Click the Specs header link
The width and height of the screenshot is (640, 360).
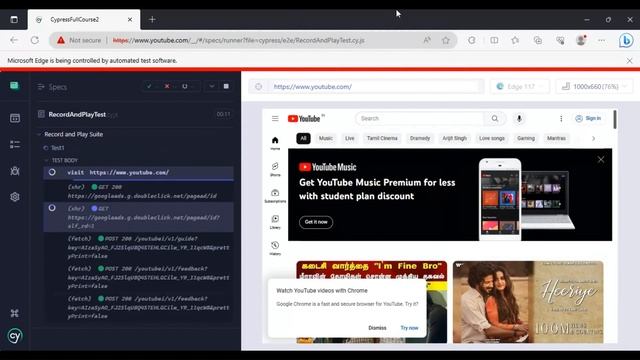58,87
